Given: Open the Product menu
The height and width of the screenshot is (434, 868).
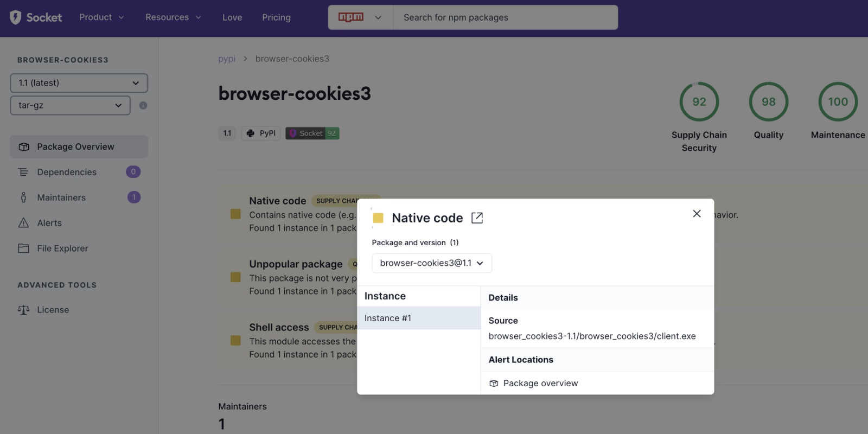Looking at the screenshot, I should tap(101, 17).
